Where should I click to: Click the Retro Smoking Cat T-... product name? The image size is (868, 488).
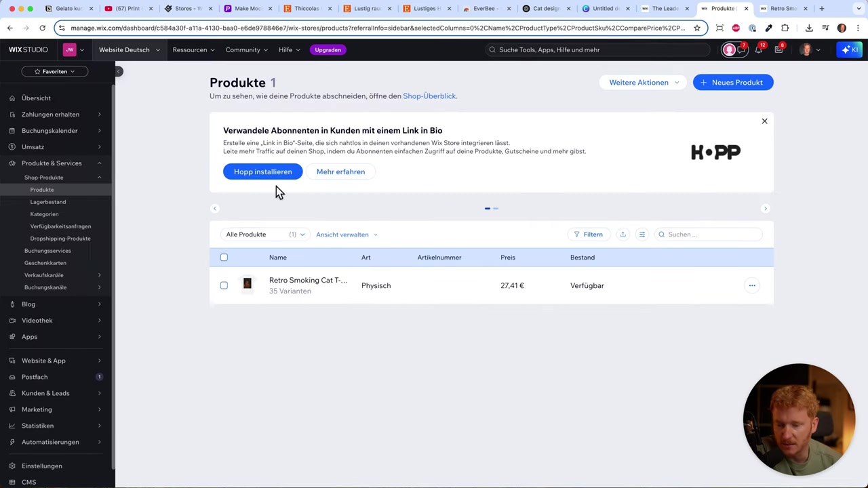tap(308, 280)
